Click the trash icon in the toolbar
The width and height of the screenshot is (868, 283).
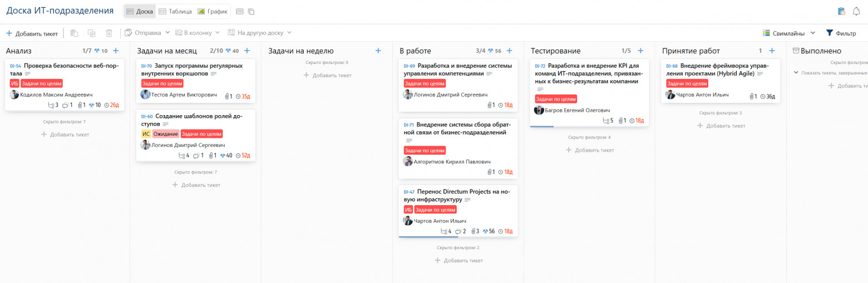pos(109,33)
